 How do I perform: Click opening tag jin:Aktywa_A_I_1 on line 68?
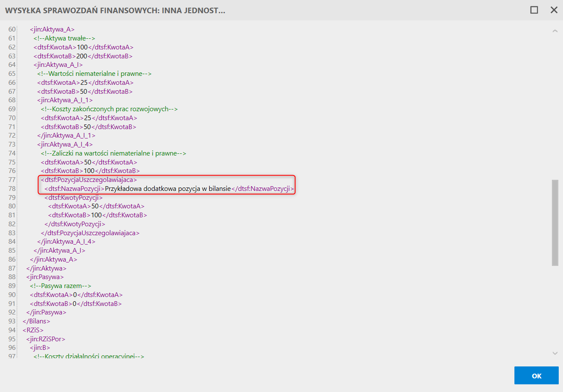pyautogui.click(x=65, y=100)
